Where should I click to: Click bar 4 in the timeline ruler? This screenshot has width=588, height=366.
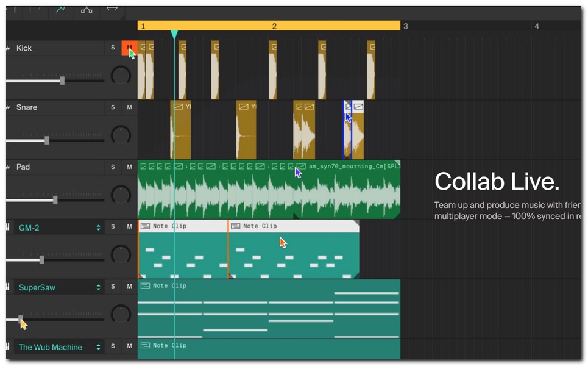tap(536, 26)
